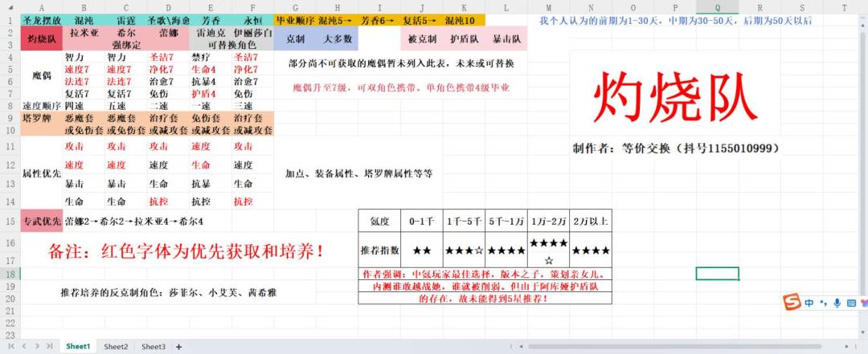868x354 pixels.
Task: Click the selected cell Q18
Action: pyautogui.click(x=718, y=274)
